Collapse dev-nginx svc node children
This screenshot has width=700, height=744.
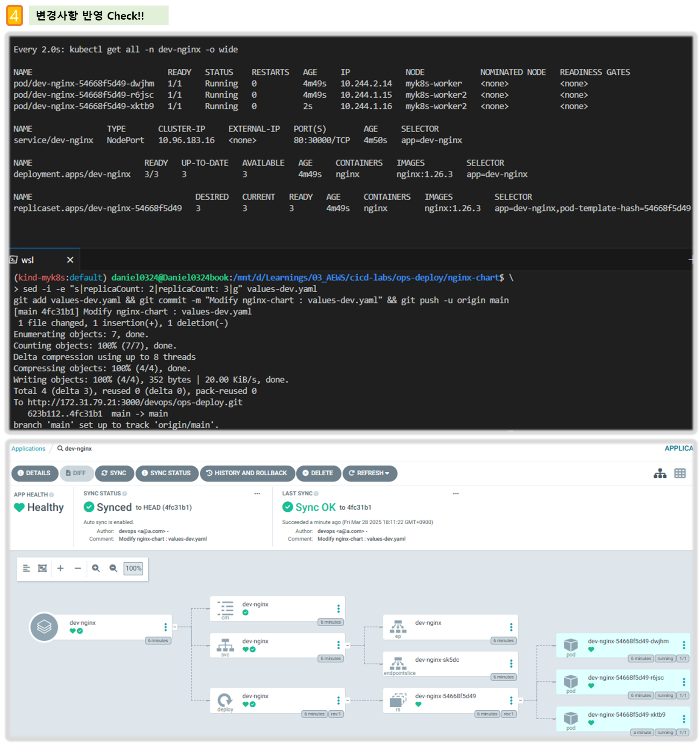click(x=347, y=645)
